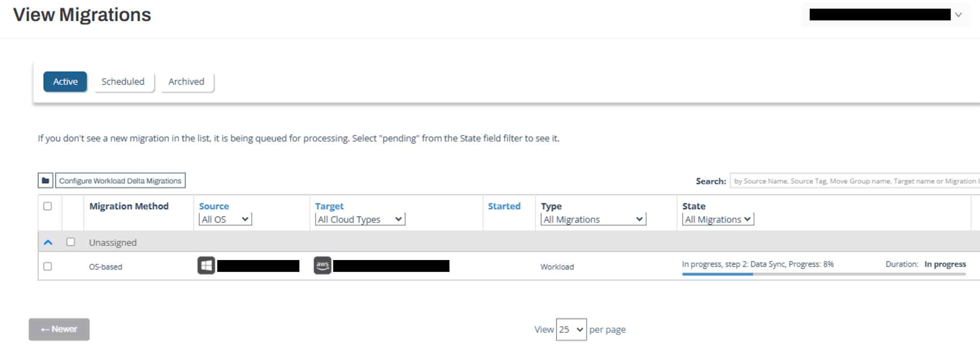Image resolution: width=980 pixels, height=358 pixels.
Task: Click the Migration Method column header
Action: (x=129, y=206)
